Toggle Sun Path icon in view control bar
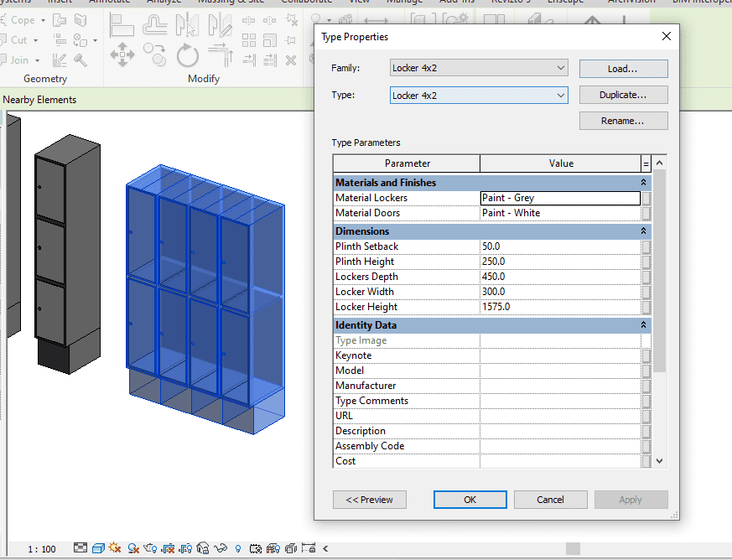This screenshot has height=560, width=732. point(115,549)
